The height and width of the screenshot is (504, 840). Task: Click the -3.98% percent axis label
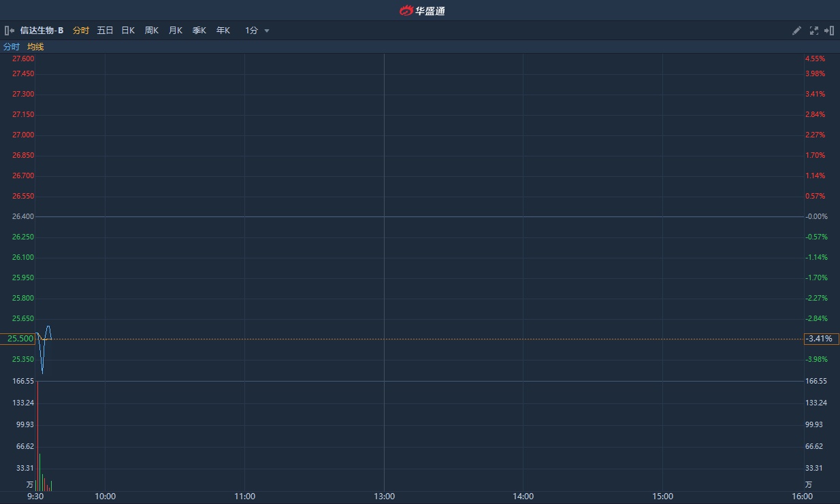(815, 359)
